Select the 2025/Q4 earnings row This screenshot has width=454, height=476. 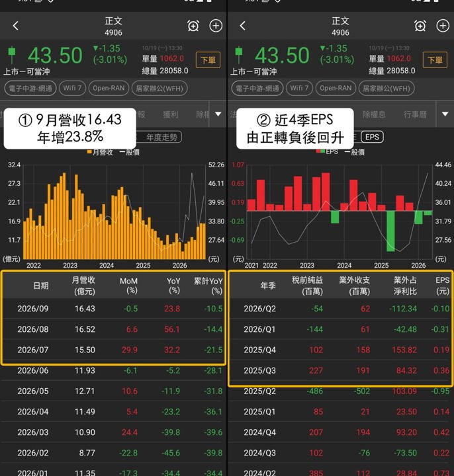[x=341, y=350]
